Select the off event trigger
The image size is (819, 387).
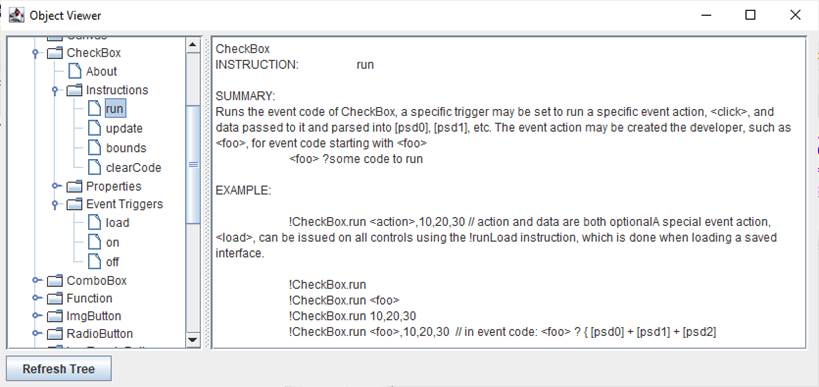coord(112,262)
